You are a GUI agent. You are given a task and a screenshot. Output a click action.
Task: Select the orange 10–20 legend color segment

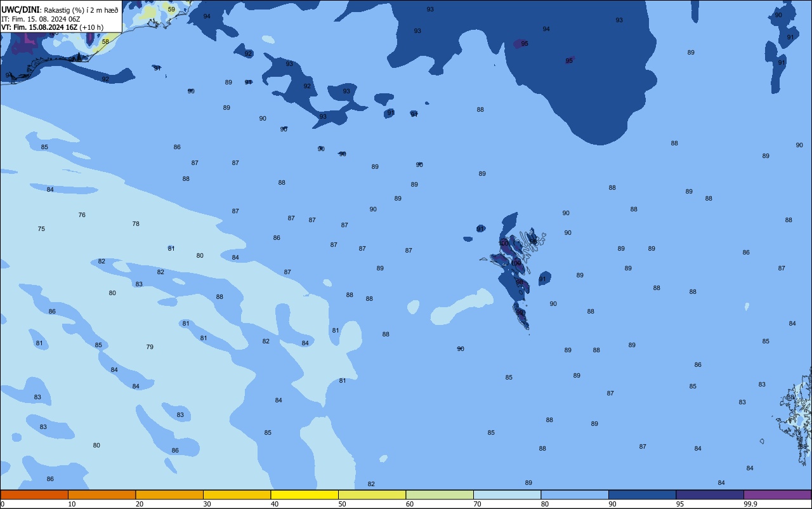tap(101, 494)
